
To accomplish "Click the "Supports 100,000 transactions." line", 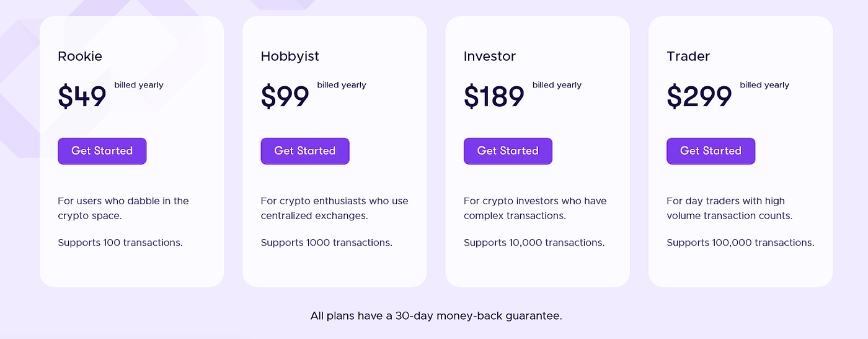I will pos(740,242).
